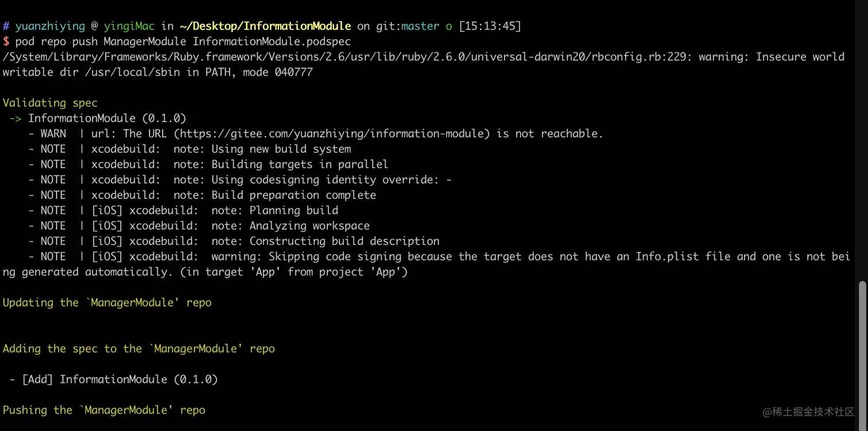Click the 'Using new build system' note

[281, 149]
